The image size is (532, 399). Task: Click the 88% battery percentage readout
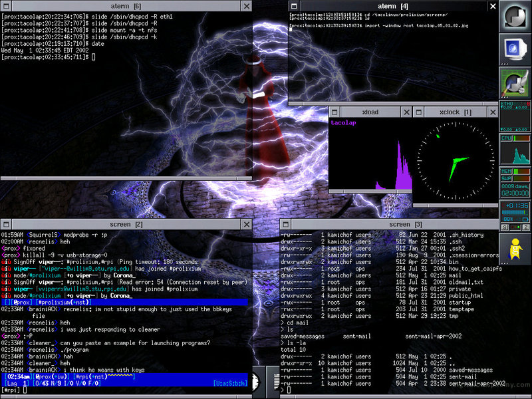click(x=508, y=219)
